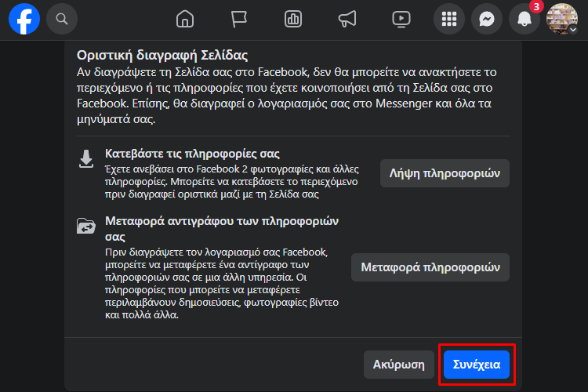Open the profile picture account menu
This screenshot has height=392, width=588.
click(562, 19)
